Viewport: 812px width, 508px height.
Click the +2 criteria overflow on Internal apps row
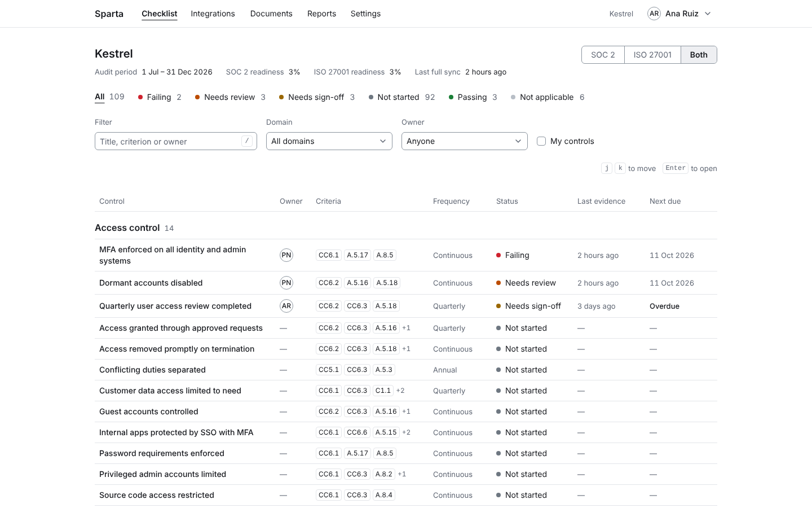[x=406, y=432]
